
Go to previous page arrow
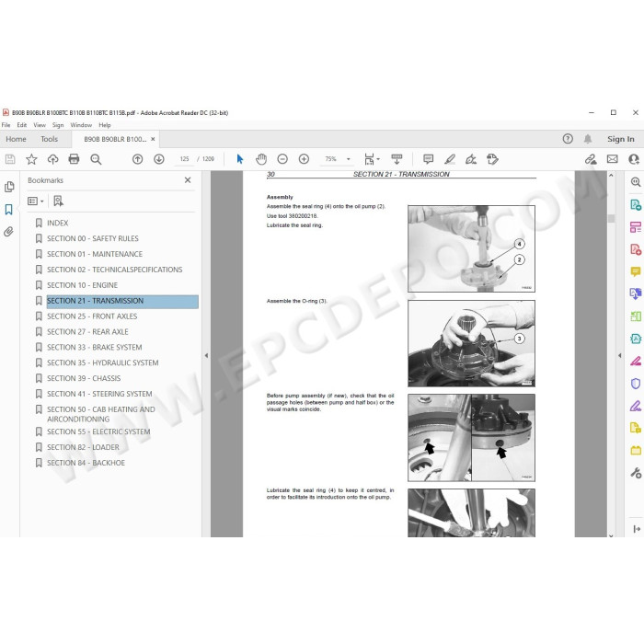point(138,159)
